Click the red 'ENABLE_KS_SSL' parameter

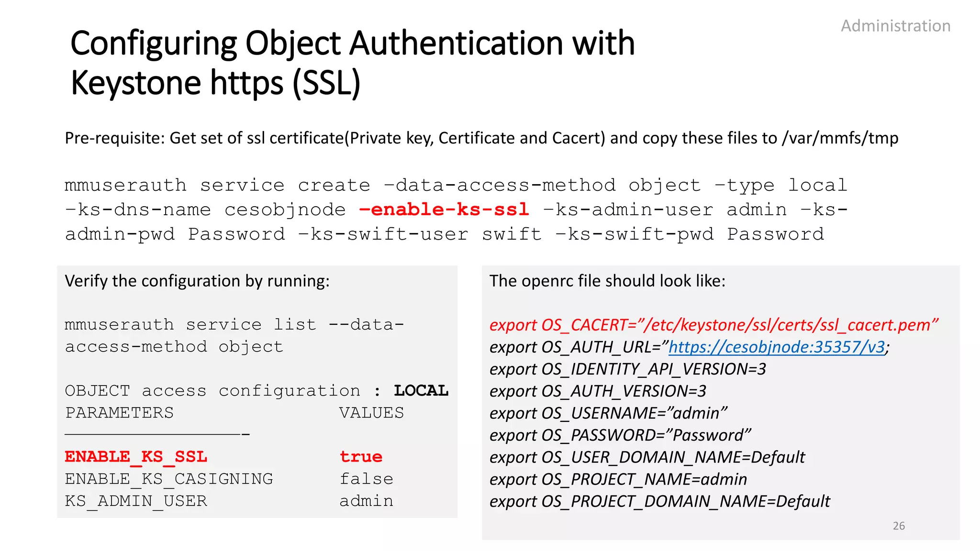[136, 457]
